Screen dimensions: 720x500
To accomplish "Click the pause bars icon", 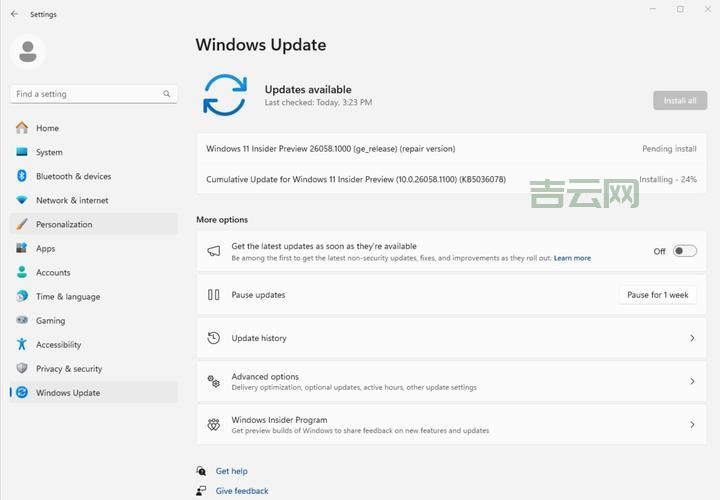I will point(214,295).
